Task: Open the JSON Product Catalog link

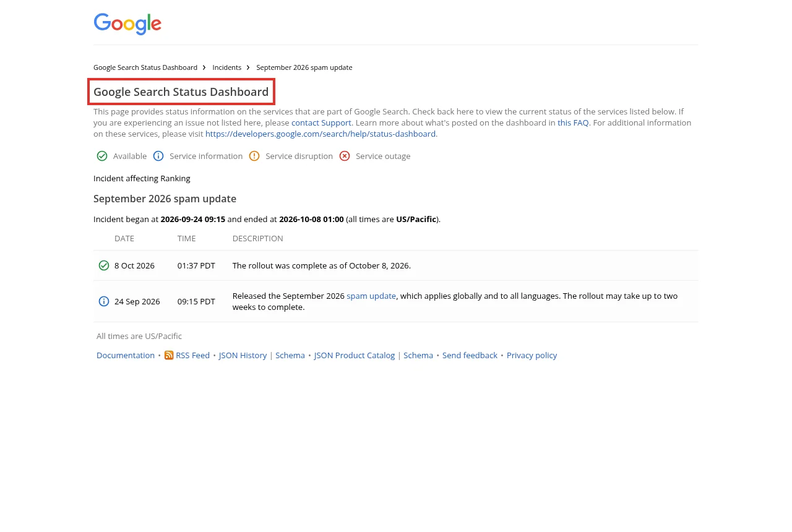Action: (355, 355)
